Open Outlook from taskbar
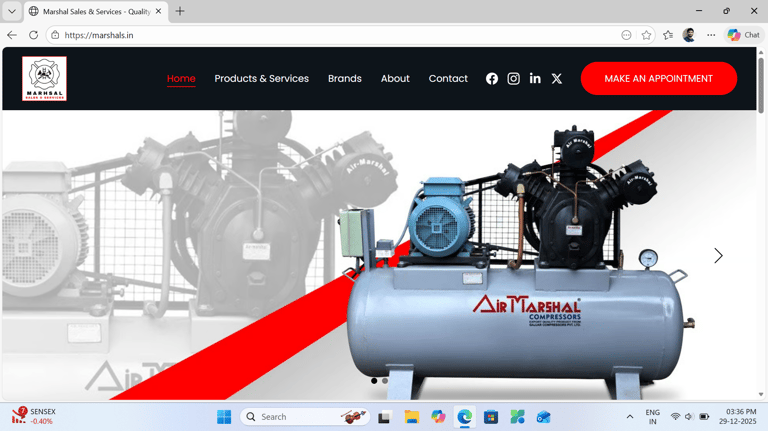768x431 pixels. 544,417
